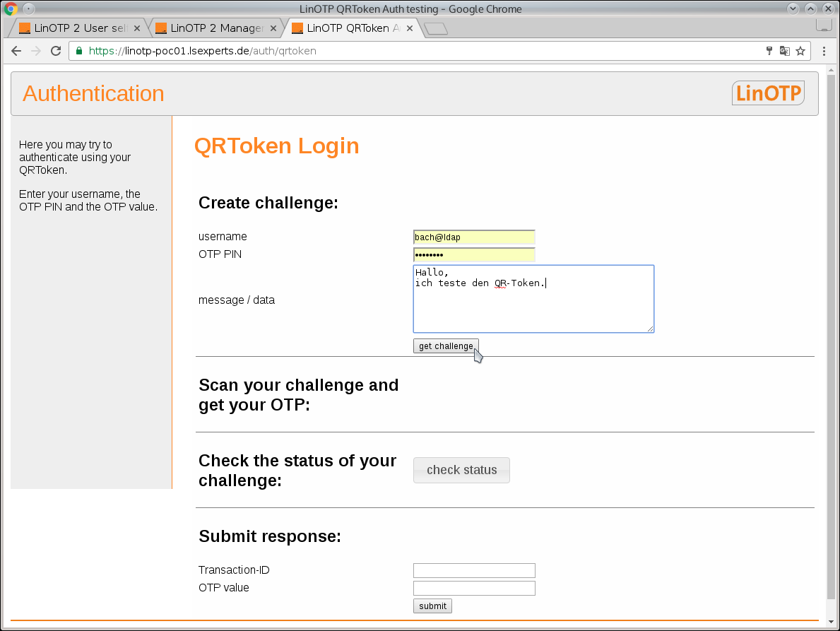Click the LinOTP logo

768,93
